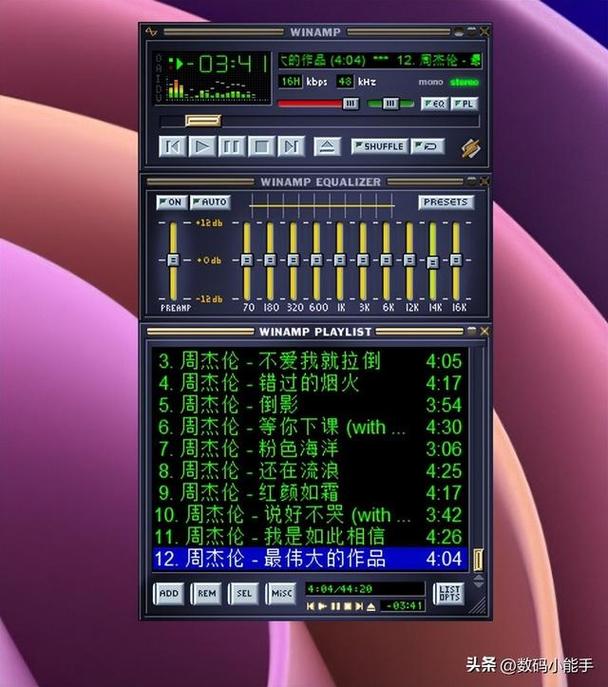Screen dimensions: 608x687
Task: Click the 1K equalizer slider
Action: click(340, 261)
